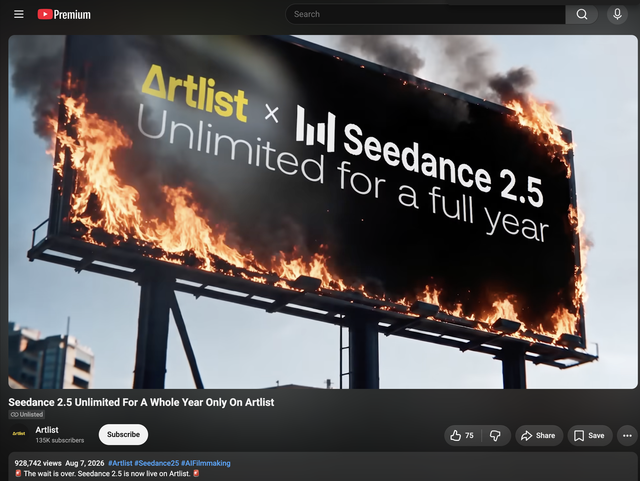Open the #Seedance25 hashtag
Image resolution: width=640 pixels, height=481 pixels.
pyautogui.click(x=157, y=463)
